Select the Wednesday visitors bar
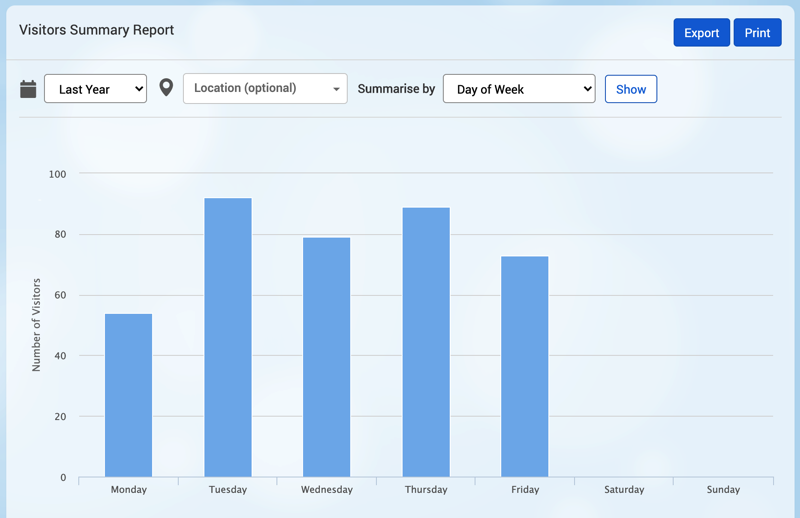Screen dimensions: 800x518 (x=327, y=357)
